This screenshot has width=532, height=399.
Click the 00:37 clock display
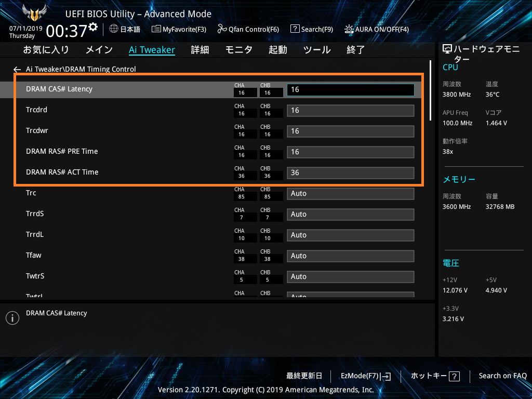[x=66, y=31]
